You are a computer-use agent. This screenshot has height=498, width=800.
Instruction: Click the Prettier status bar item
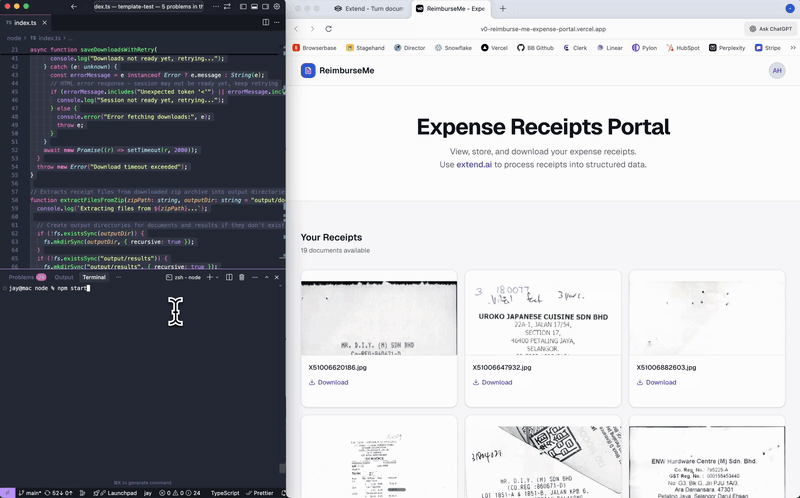(260, 493)
